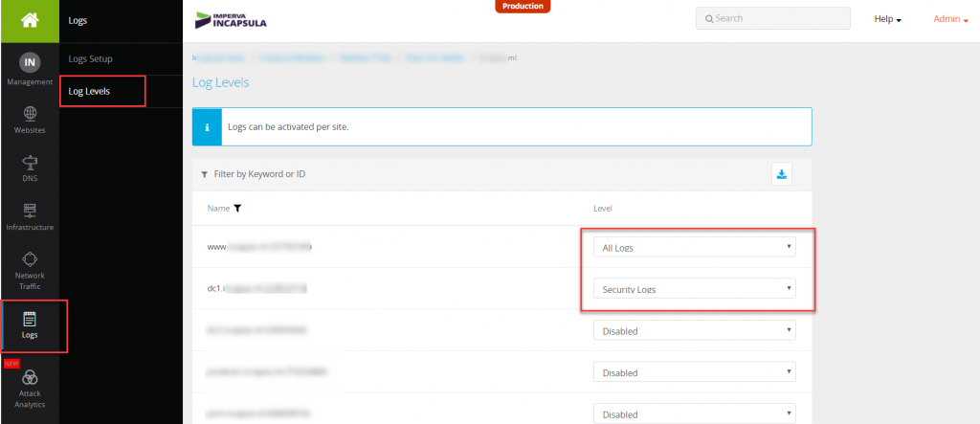Viewport: 980px width, 424px height.
Task: Expand the All Logs level dropdown
Action: tap(694, 247)
